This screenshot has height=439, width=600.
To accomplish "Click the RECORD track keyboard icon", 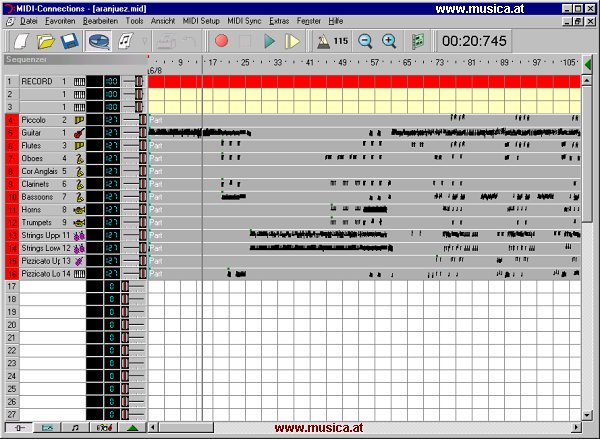I will pyautogui.click(x=79, y=82).
